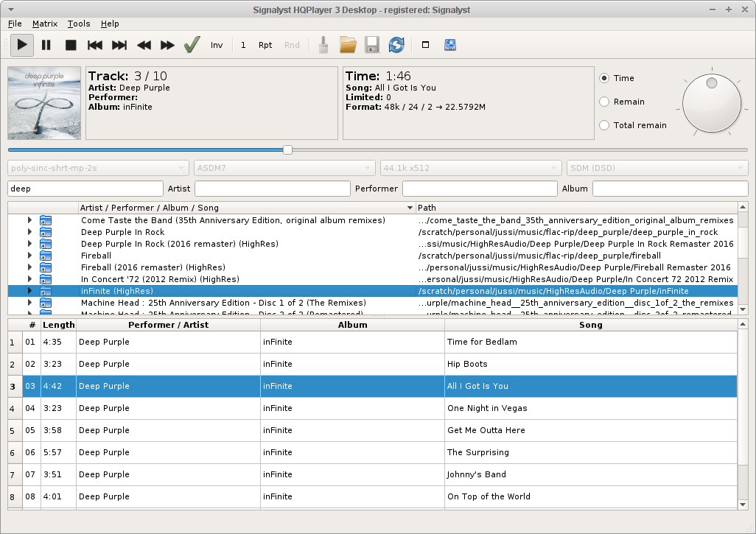Expand Machine Head Disc 1 of 2 row
Screen dimensions: 756x534
pyautogui.click(x=29, y=303)
